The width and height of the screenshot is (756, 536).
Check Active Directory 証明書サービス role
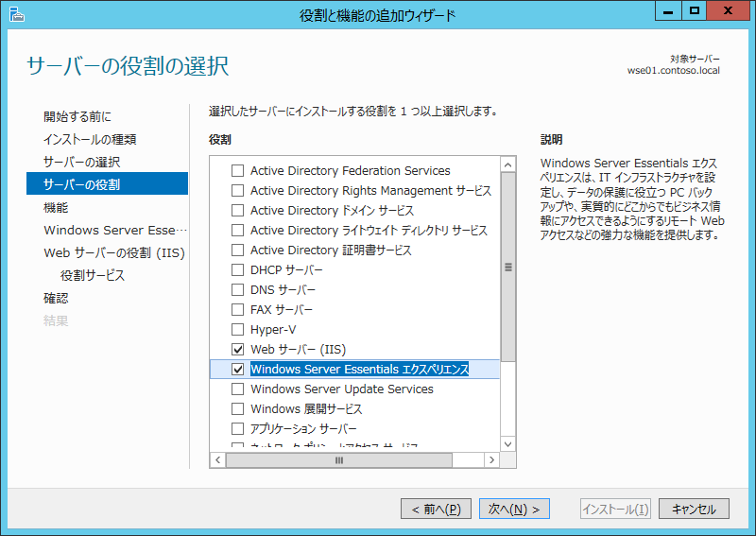(x=237, y=250)
